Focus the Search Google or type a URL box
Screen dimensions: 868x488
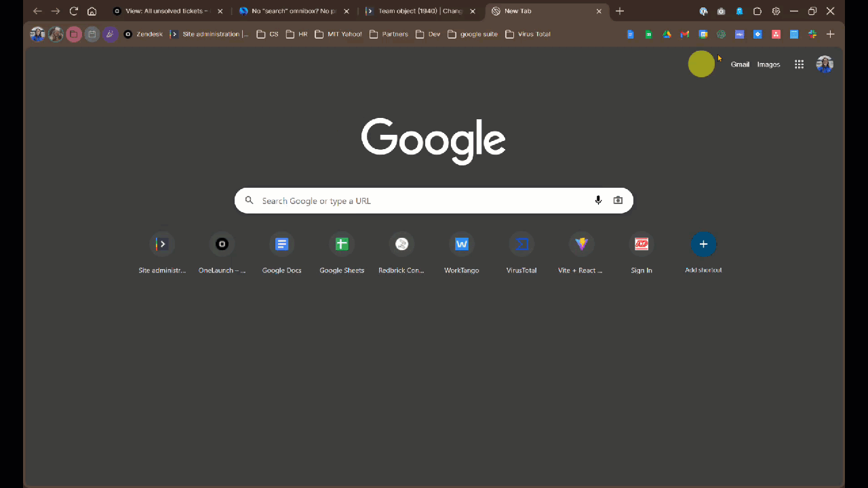[x=434, y=201]
